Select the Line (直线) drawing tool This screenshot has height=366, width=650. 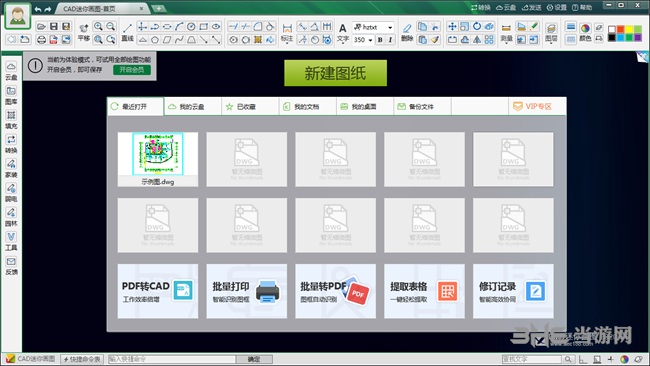(127, 33)
